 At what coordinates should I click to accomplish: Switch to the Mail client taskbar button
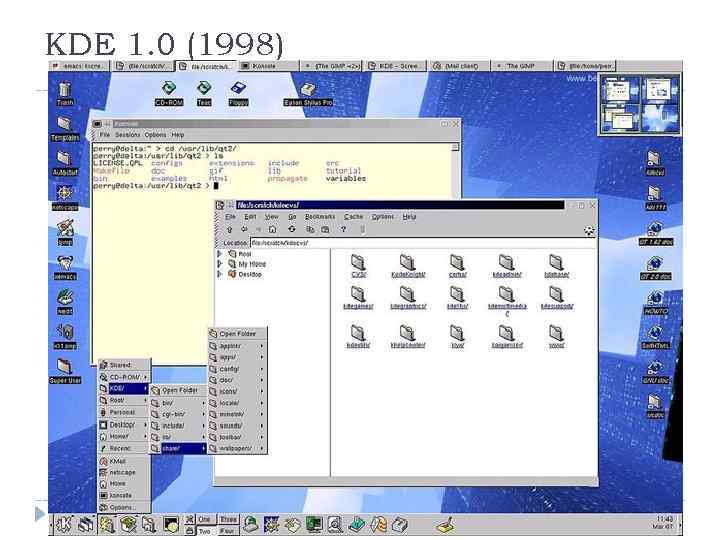pos(460,66)
